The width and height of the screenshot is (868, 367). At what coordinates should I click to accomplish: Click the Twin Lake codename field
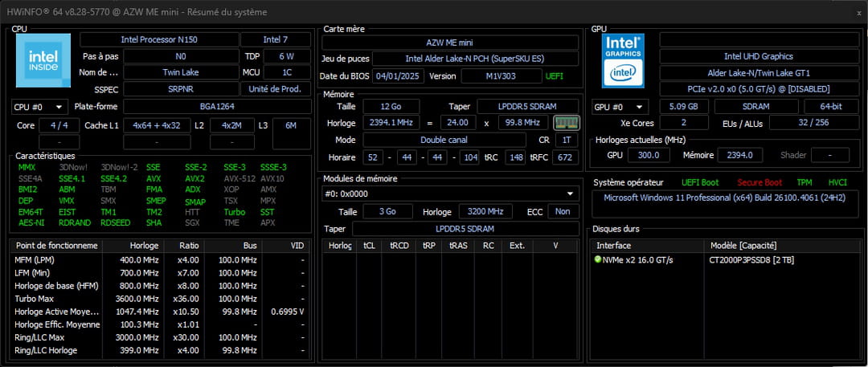181,72
